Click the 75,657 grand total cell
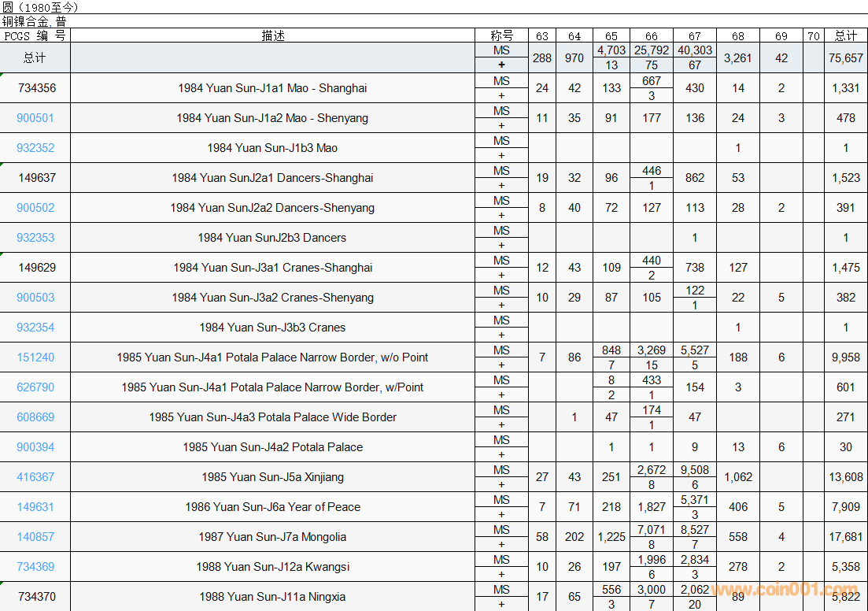 [846, 58]
